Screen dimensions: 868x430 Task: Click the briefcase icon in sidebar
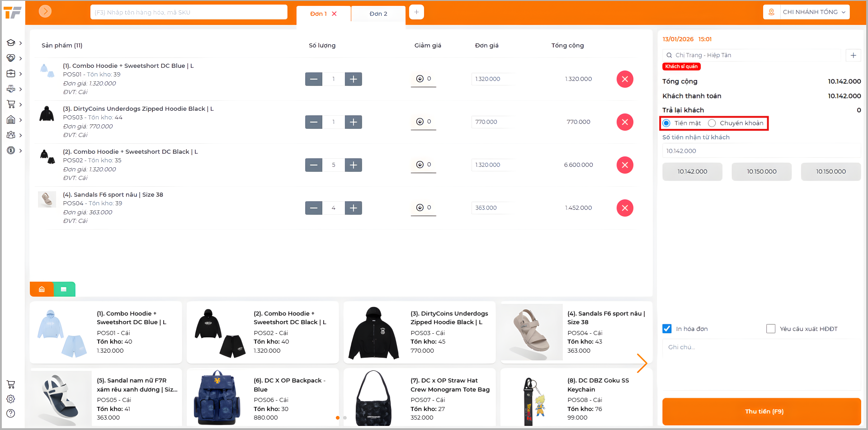(x=11, y=74)
